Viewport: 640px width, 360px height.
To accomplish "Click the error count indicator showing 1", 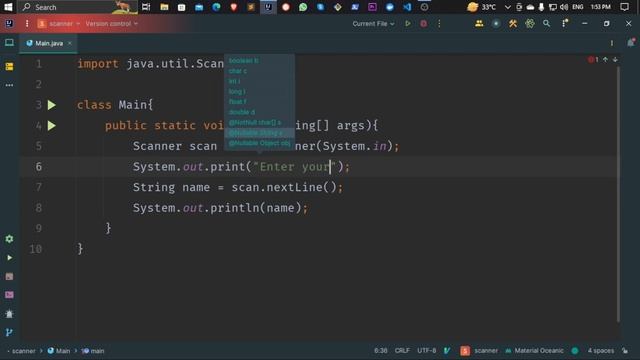I will (x=593, y=60).
